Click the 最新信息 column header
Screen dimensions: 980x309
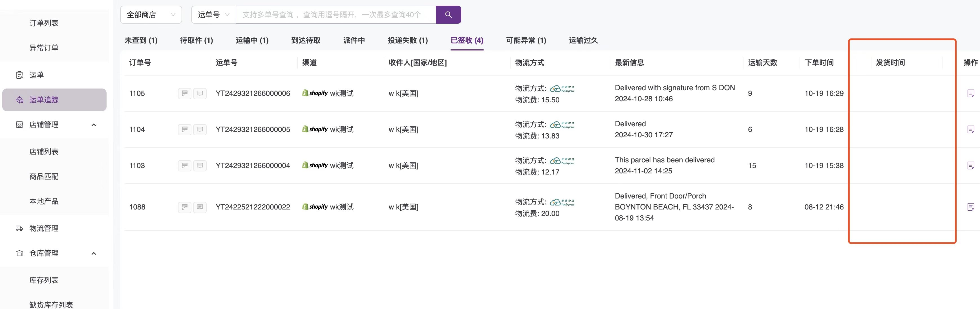[x=629, y=63]
